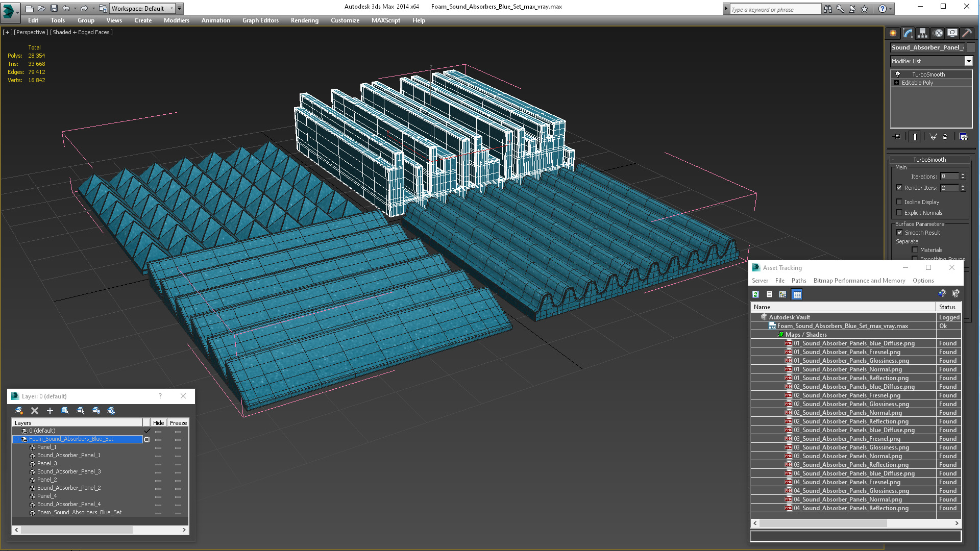The width and height of the screenshot is (980, 551).
Task: Click the Hide column header
Action: point(158,423)
